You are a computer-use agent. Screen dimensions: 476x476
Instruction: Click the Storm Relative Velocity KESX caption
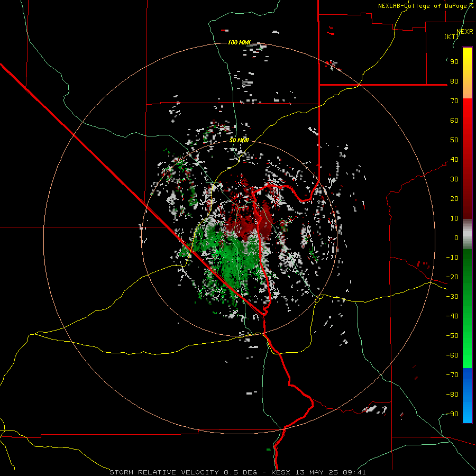[237, 472]
